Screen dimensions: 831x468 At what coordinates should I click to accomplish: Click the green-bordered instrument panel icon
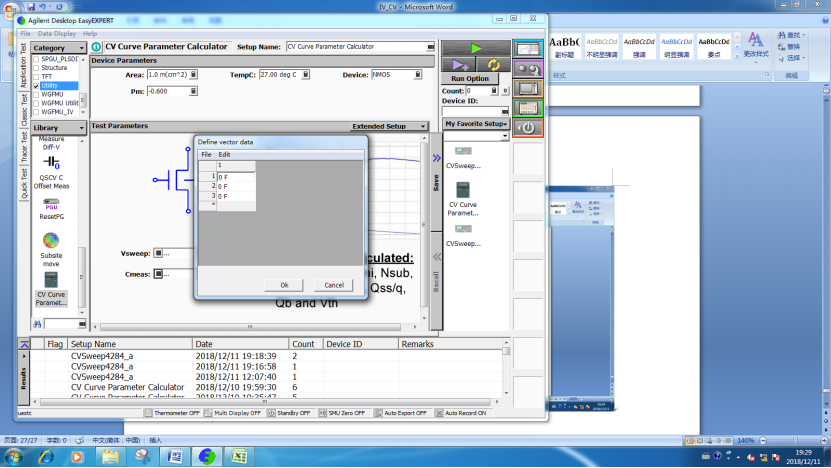528,108
